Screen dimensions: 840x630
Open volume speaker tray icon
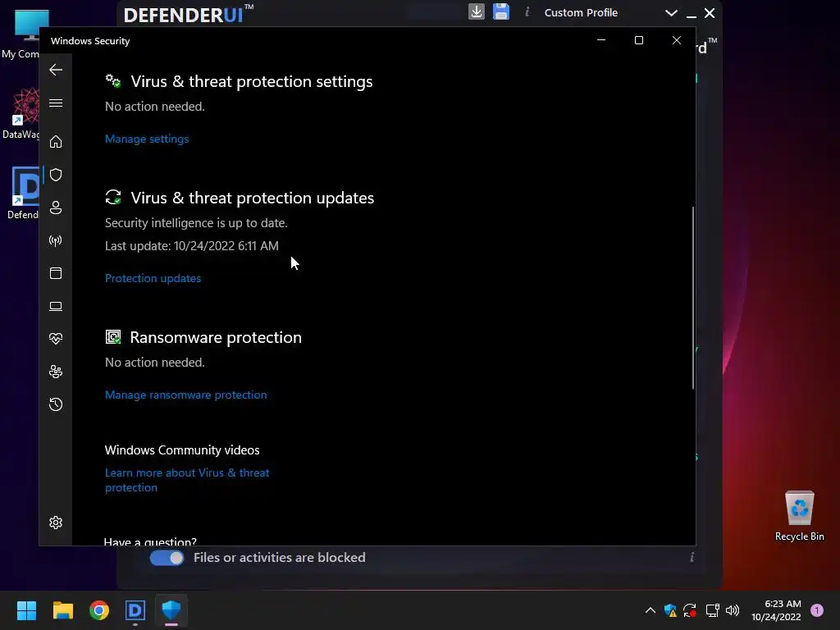click(733, 610)
